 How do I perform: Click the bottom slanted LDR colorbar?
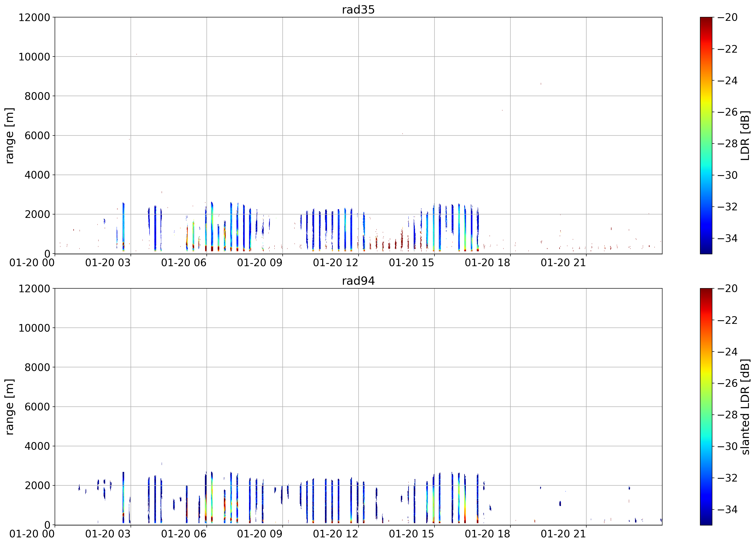point(706,407)
